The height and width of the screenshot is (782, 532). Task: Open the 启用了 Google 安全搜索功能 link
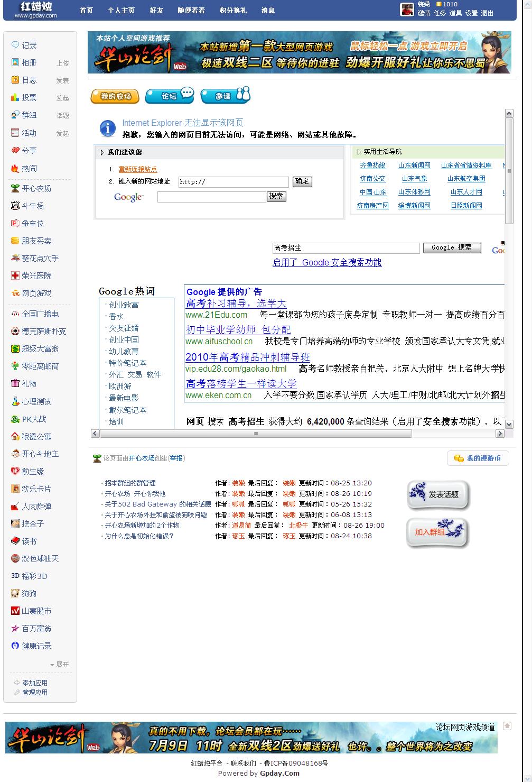coord(327,262)
